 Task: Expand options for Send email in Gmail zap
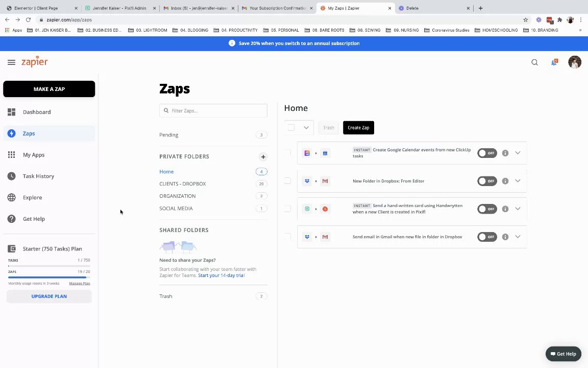click(x=518, y=237)
